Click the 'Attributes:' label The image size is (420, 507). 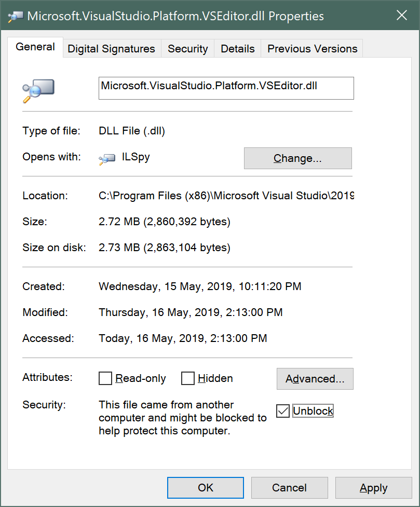click(x=47, y=377)
